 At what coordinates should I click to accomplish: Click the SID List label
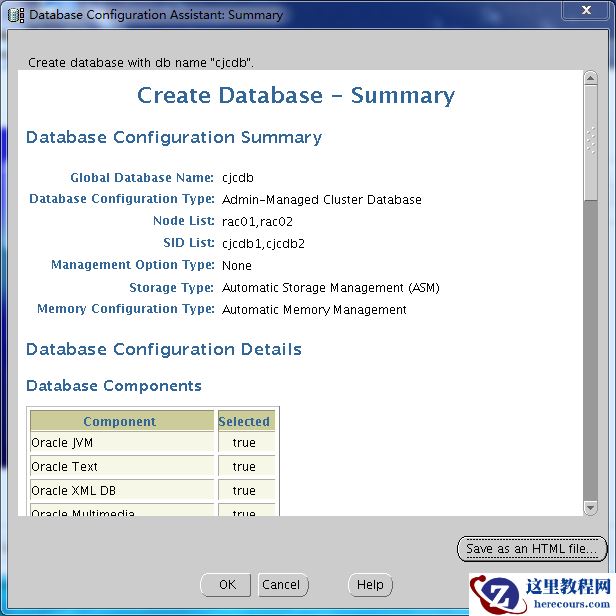(x=189, y=243)
